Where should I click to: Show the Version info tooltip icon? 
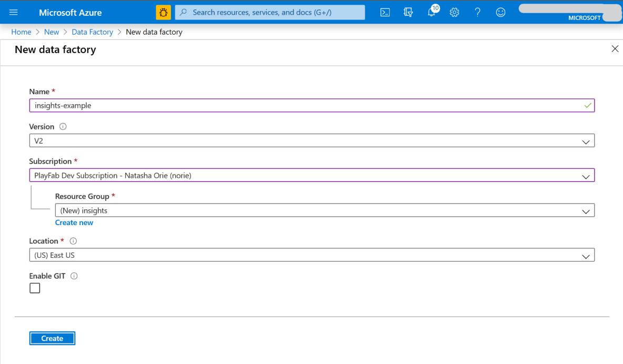pos(63,126)
